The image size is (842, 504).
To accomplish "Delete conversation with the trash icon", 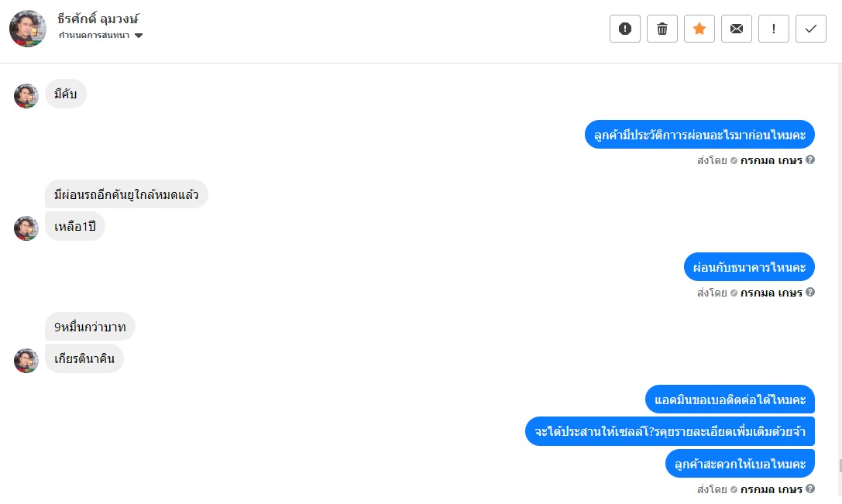I will pyautogui.click(x=662, y=29).
